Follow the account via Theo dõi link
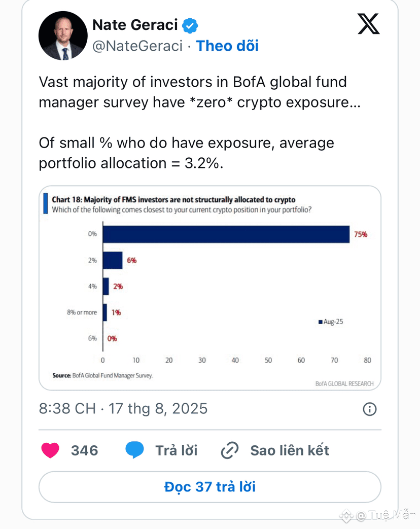The image size is (420, 529). pyautogui.click(x=227, y=46)
